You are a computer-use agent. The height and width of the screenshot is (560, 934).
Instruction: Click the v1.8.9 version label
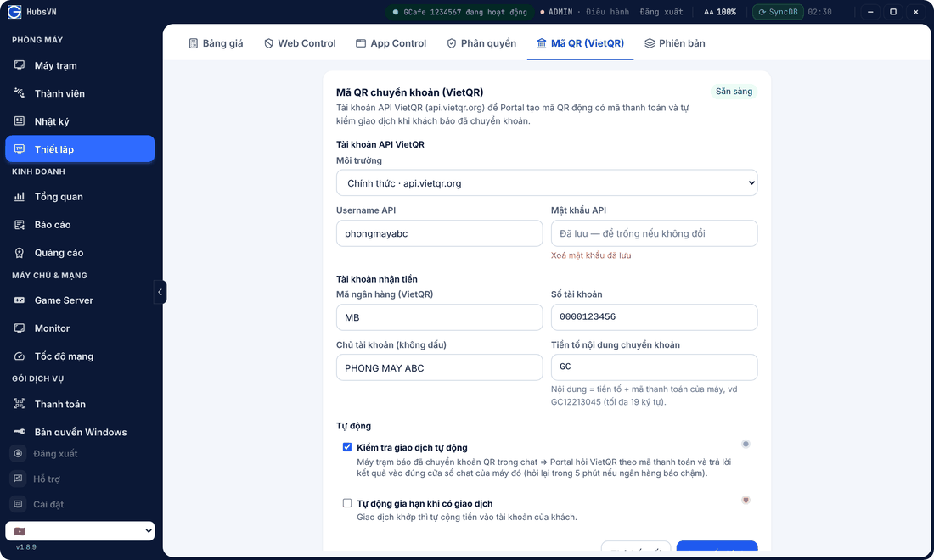pos(26,547)
